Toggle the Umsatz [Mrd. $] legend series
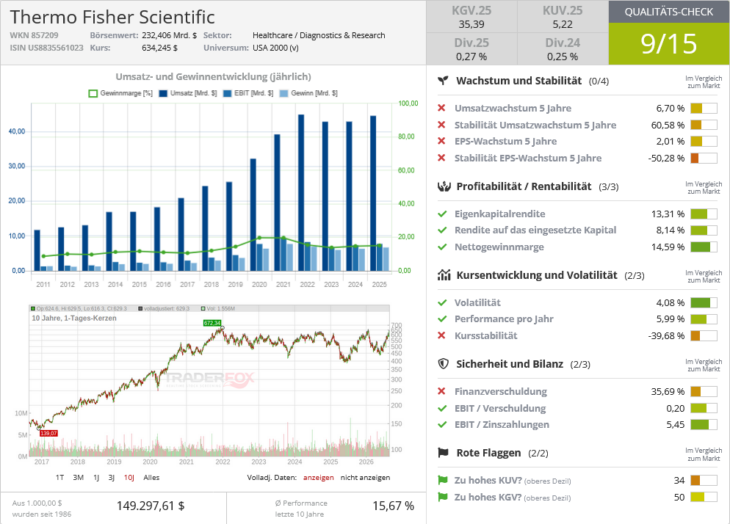 point(188,93)
